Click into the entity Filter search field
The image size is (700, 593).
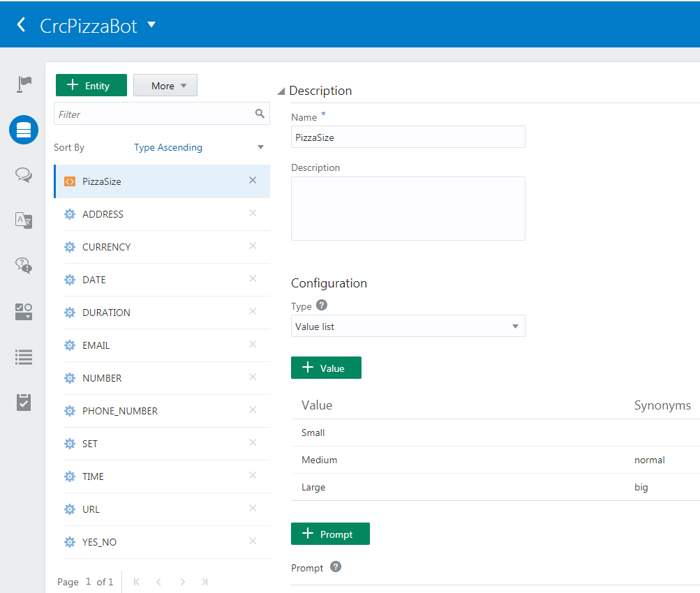(x=154, y=114)
